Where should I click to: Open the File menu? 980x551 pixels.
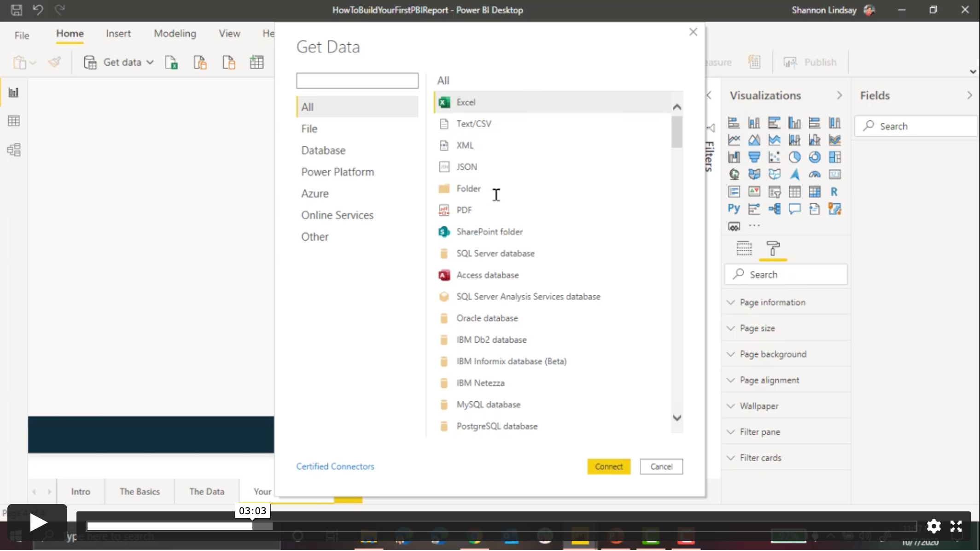click(22, 35)
